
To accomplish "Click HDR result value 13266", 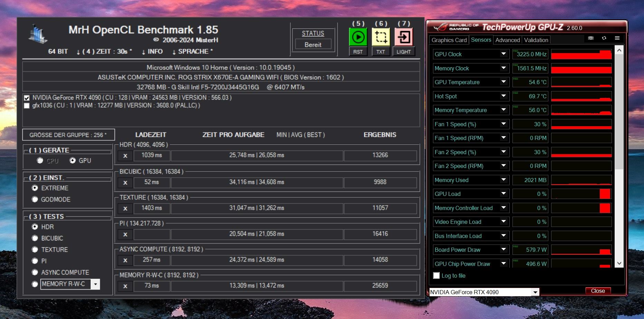I will point(380,156).
